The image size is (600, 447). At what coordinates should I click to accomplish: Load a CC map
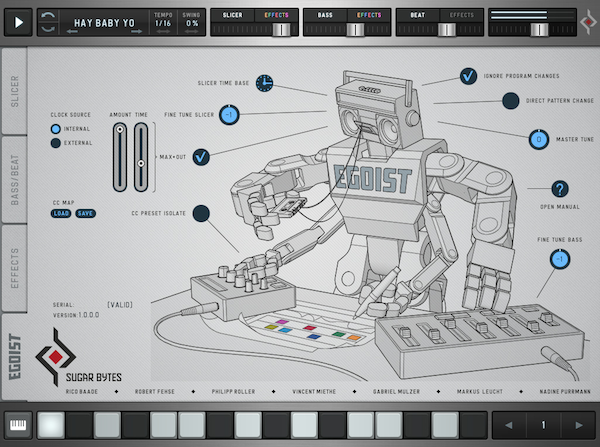pos(61,214)
